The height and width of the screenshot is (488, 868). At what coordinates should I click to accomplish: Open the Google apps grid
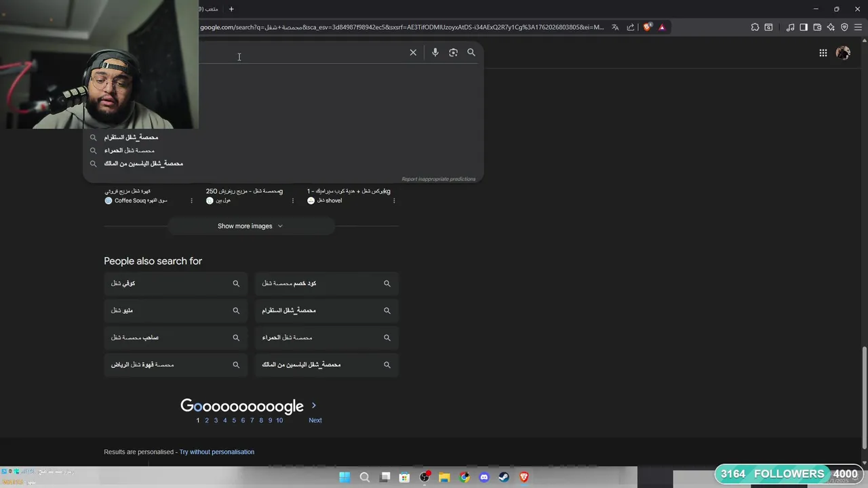pos(823,53)
